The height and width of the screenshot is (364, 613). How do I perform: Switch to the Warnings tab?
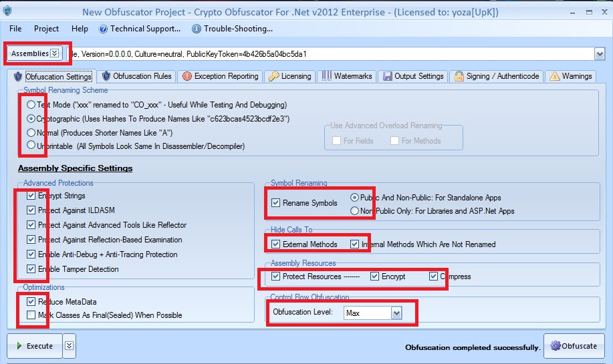(571, 76)
